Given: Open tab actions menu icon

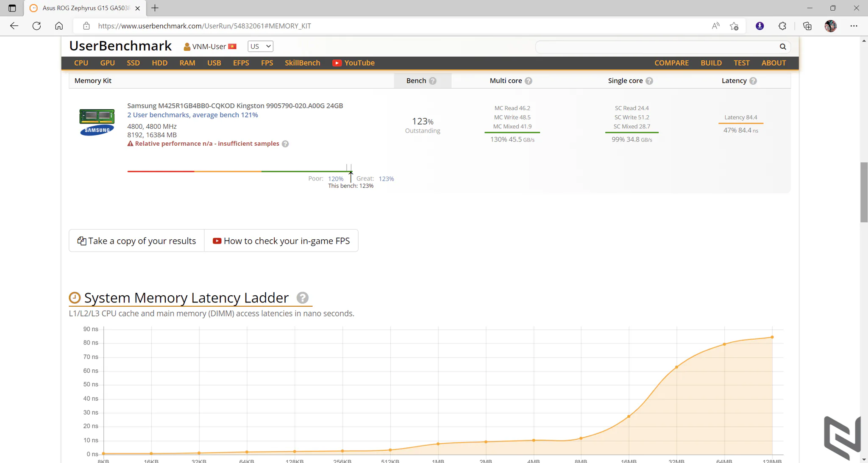Looking at the screenshot, I should (12, 8).
